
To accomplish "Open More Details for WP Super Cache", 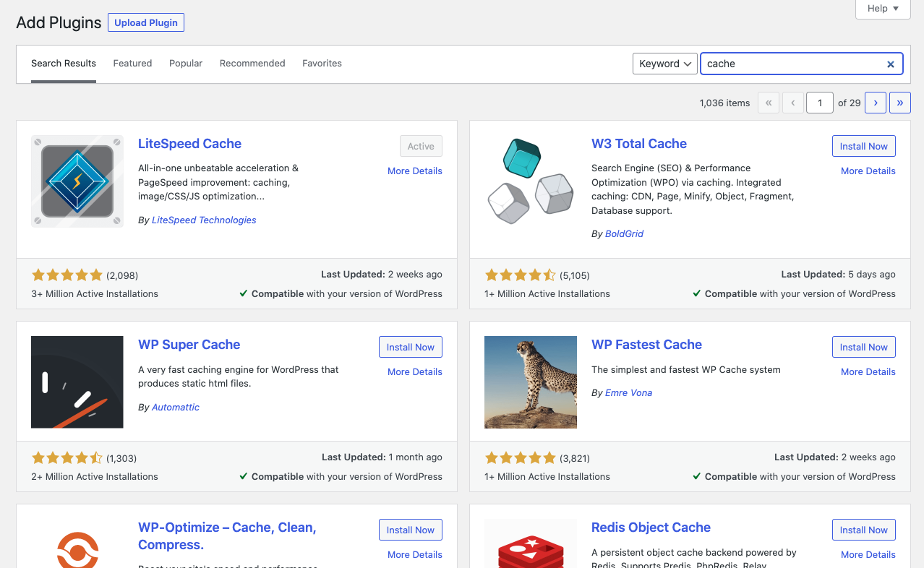I will (x=415, y=372).
